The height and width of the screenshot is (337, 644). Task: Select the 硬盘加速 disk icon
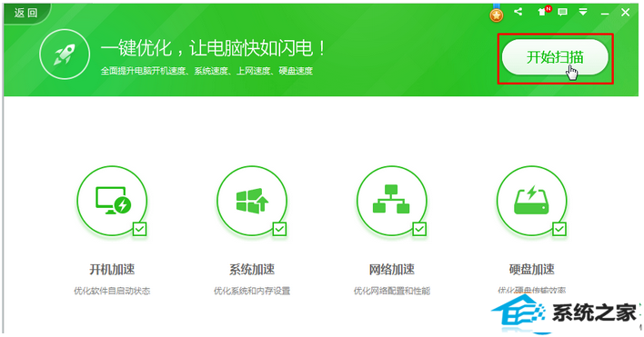tap(531, 201)
